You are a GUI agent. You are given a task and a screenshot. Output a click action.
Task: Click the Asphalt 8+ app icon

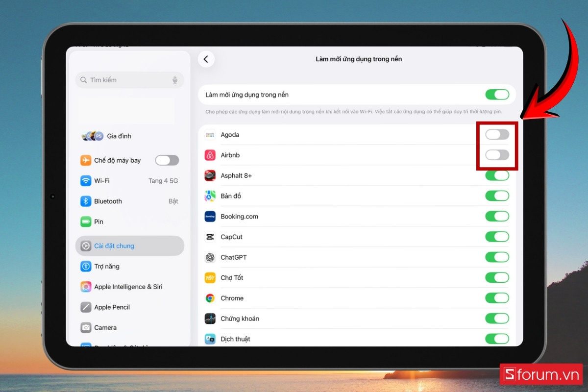coord(210,175)
